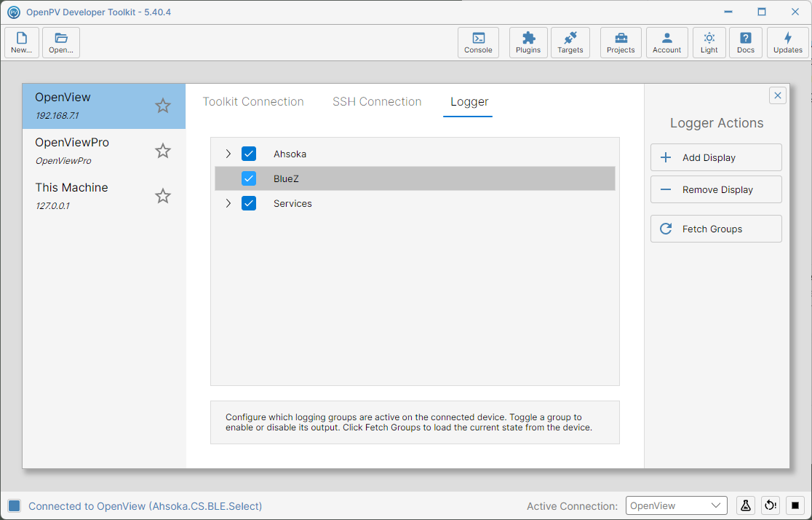This screenshot has width=812, height=520.
Task: Uncheck the Ahsoka logging group
Action: click(x=249, y=154)
